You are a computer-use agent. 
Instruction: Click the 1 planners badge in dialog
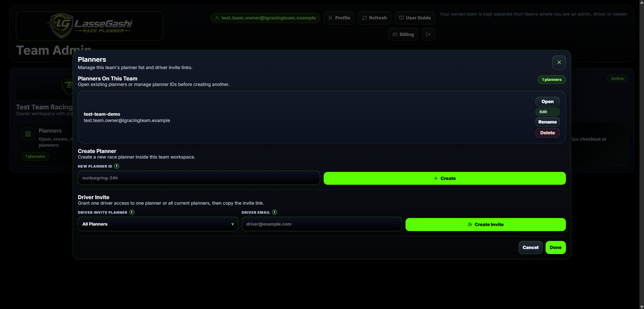point(552,80)
